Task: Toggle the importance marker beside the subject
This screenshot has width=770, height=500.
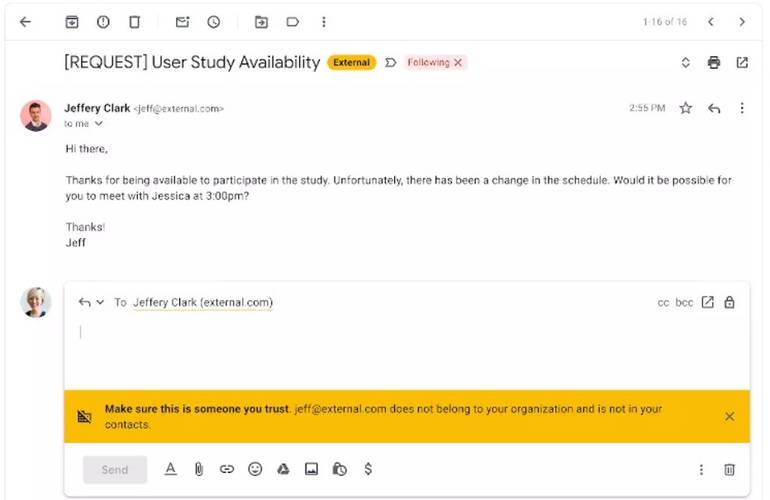Action: pos(390,62)
